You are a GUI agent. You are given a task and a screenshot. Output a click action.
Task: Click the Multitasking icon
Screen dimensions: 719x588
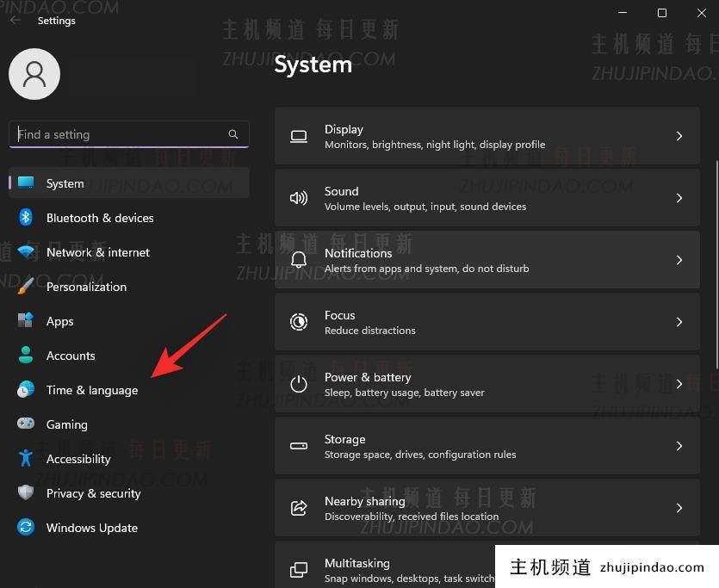coord(298,570)
